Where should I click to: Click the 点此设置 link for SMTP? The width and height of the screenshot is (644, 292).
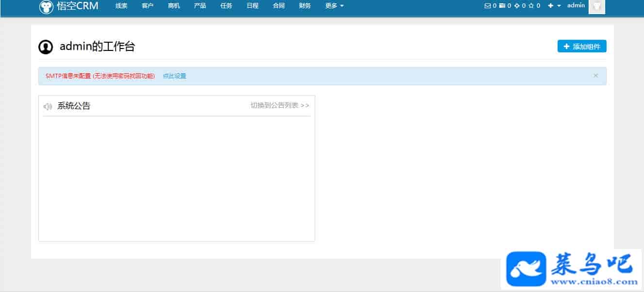click(x=174, y=76)
